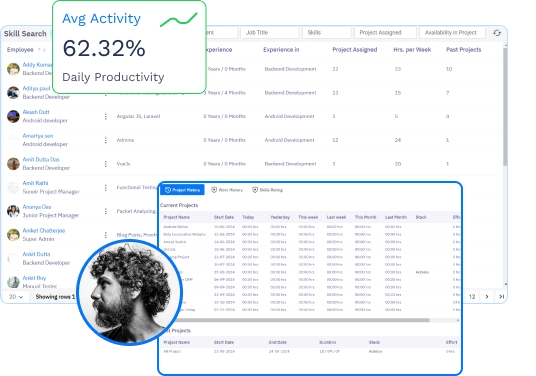Switch to the Work History tab

pos(227,190)
